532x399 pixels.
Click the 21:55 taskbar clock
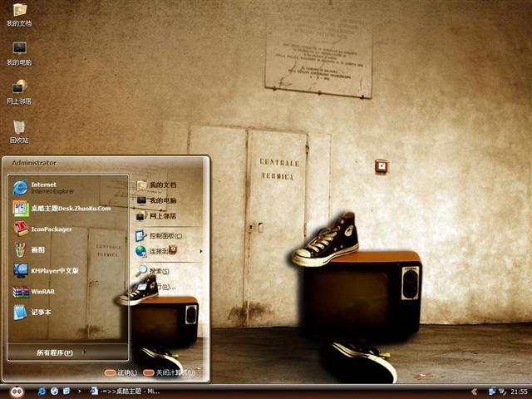click(x=519, y=392)
